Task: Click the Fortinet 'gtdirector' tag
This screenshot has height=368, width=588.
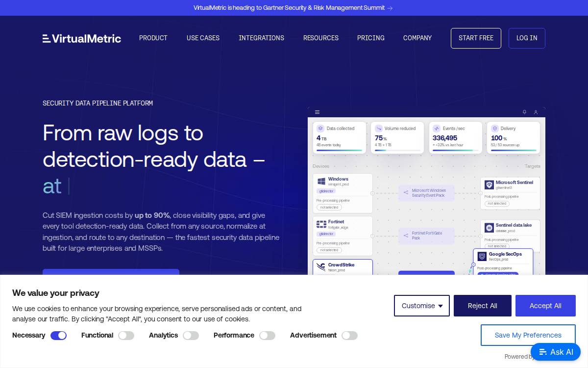Action: (x=326, y=234)
